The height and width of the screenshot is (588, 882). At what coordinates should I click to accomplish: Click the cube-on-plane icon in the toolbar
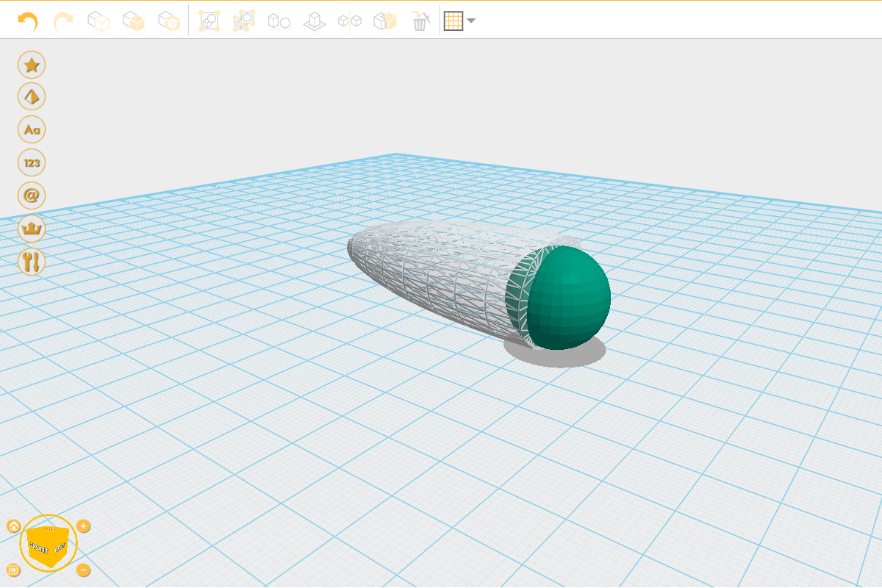(315, 21)
